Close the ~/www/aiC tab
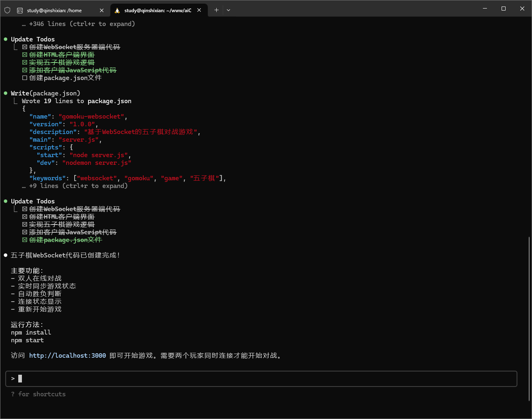Image resolution: width=532 pixels, height=419 pixels. point(199,11)
